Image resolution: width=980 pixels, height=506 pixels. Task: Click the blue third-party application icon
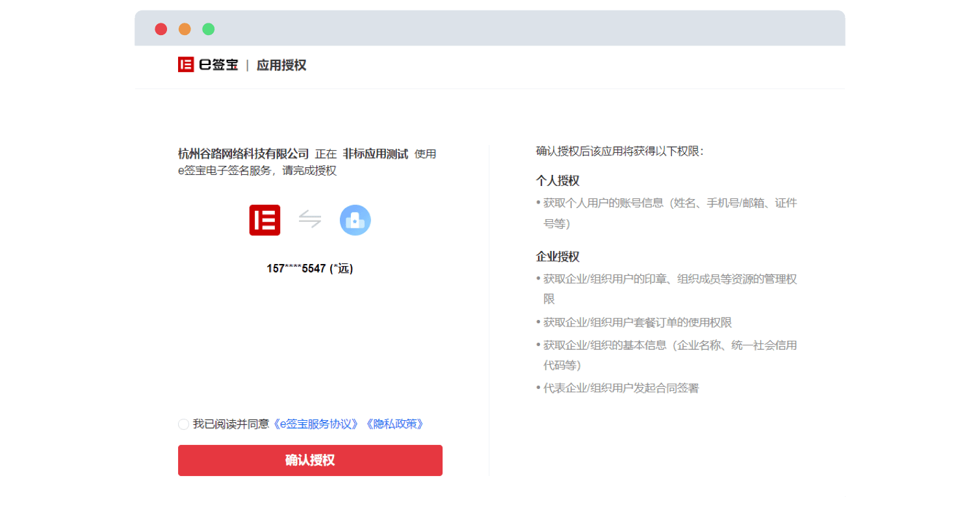pyautogui.click(x=355, y=220)
